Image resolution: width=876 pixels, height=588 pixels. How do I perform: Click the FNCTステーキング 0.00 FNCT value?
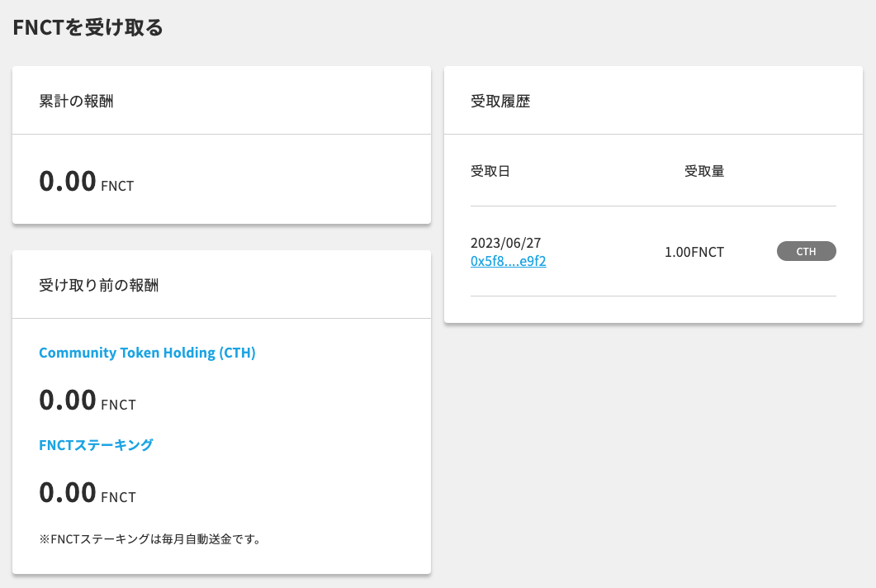[x=66, y=492]
